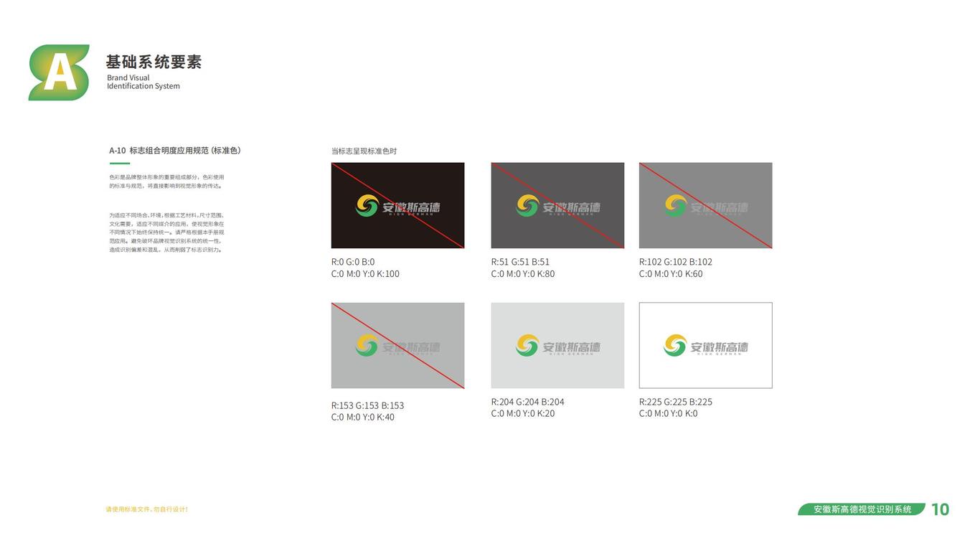Click the green letter A section emblem
980x551 pixels.
[x=60, y=72]
